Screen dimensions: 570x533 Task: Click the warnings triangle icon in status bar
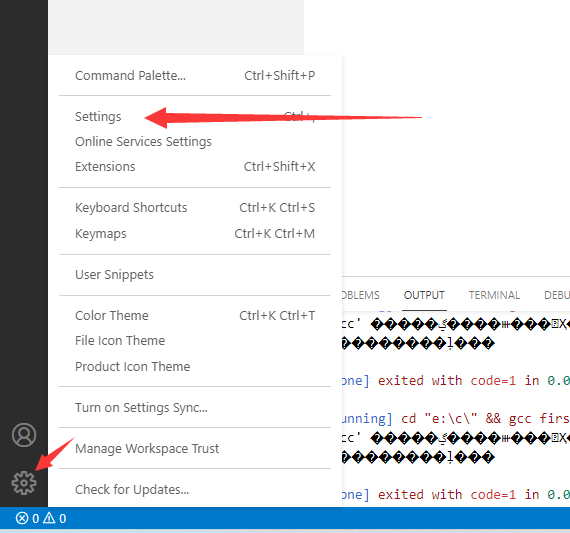49,518
